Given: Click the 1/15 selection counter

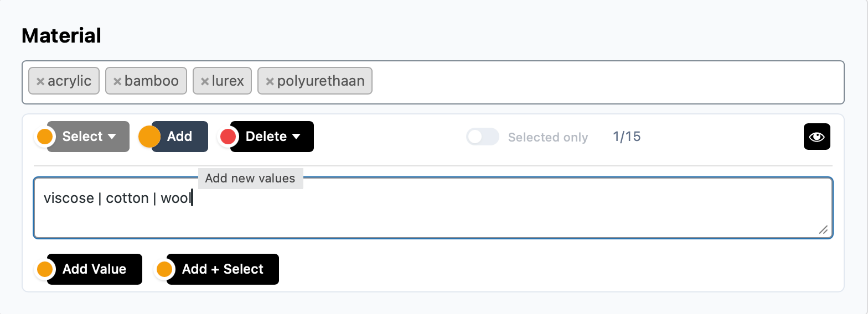Looking at the screenshot, I should (627, 137).
